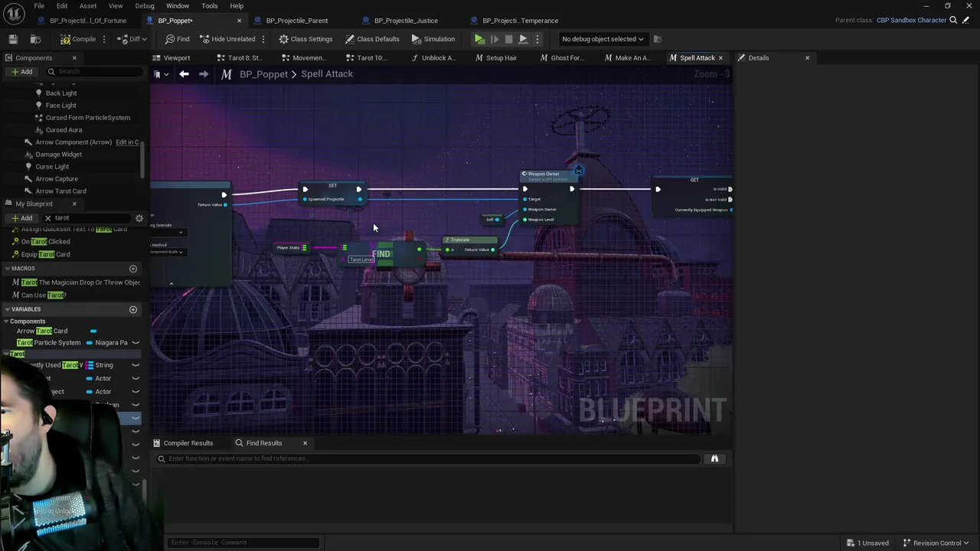Close the My Blueprint panel
The image size is (980, 551).
74,204
